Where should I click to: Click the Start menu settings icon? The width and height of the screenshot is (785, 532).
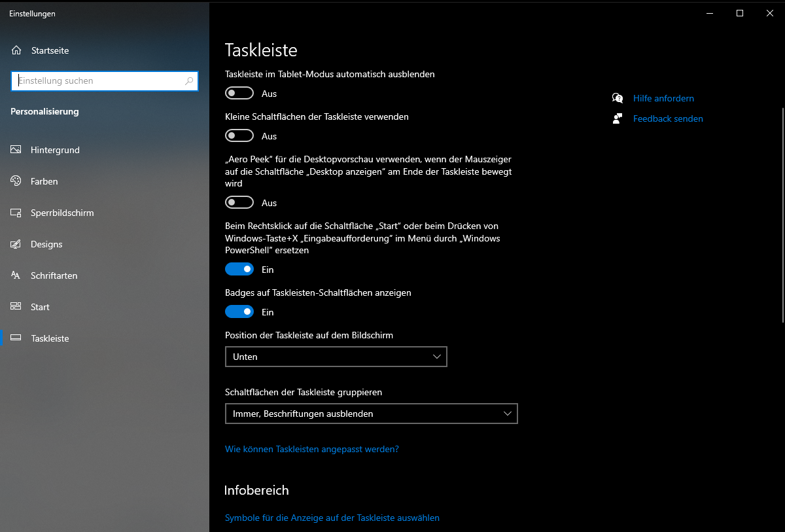coord(16,307)
